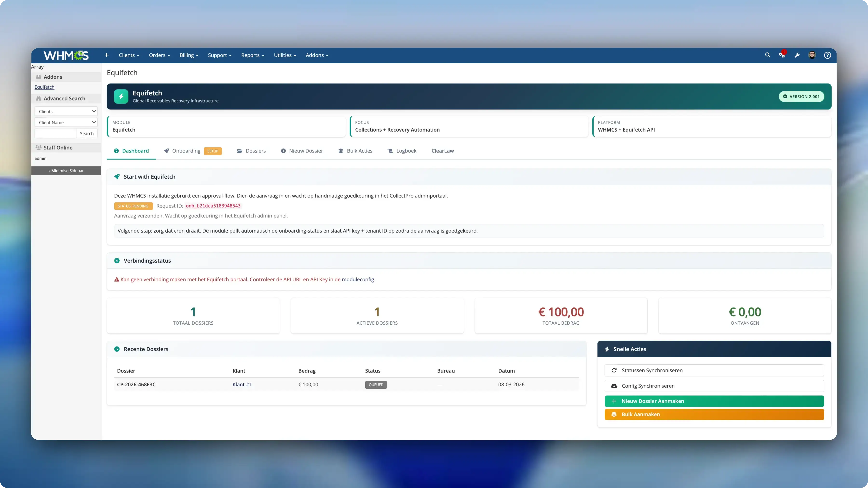This screenshot has height=488, width=868.
Task: Click the rocket icon beside Start with Equifetch
Action: point(117,176)
